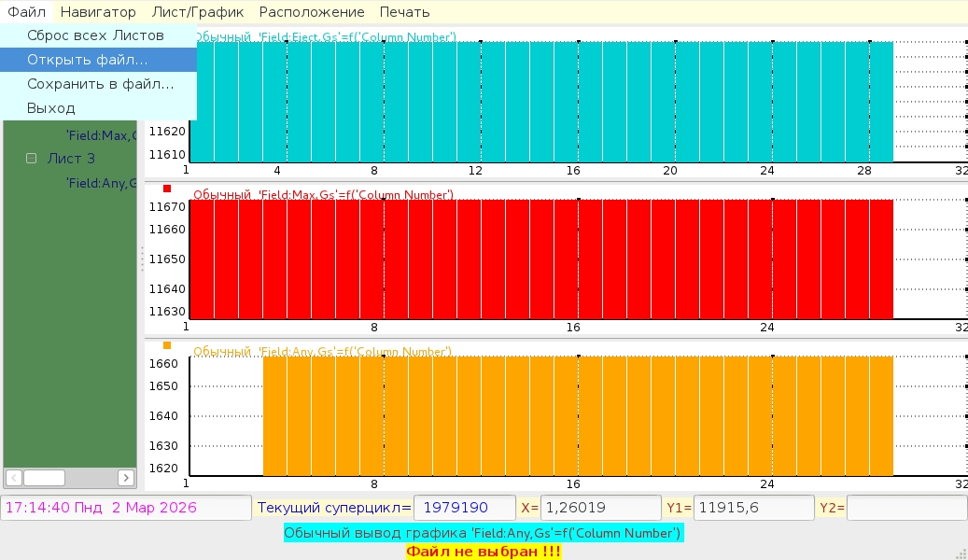The height and width of the screenshot is (560, 968).
Task: Click the empty Y2= field
Action: pos(905,508)
